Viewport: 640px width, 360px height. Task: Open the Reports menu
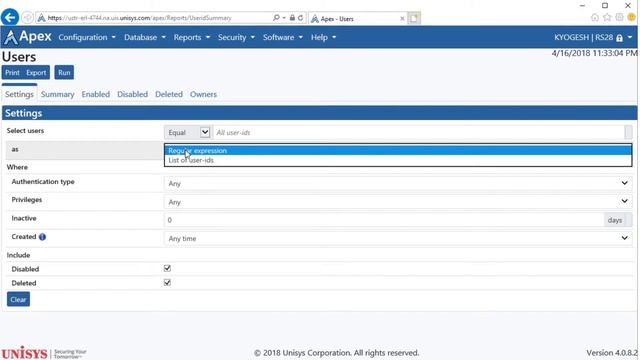[192, 37]
